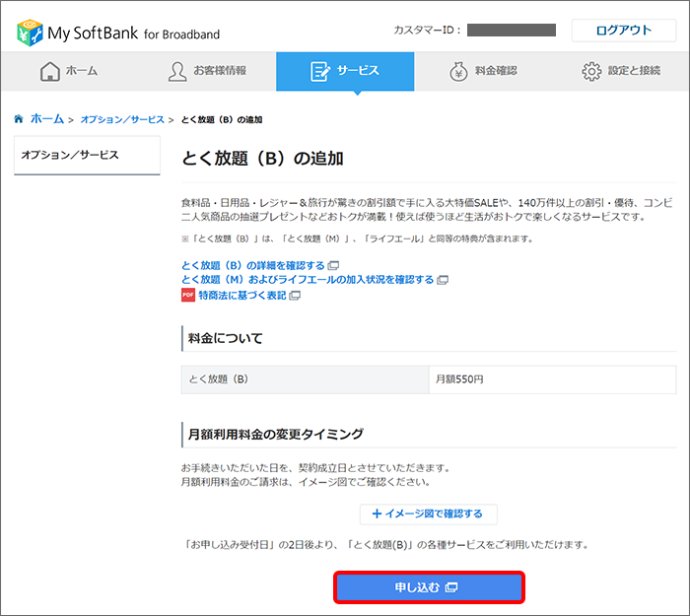Viewport: 690px width, 616px height.
Task: Click the 料金について section heading
Action: (x=226, y=338)
